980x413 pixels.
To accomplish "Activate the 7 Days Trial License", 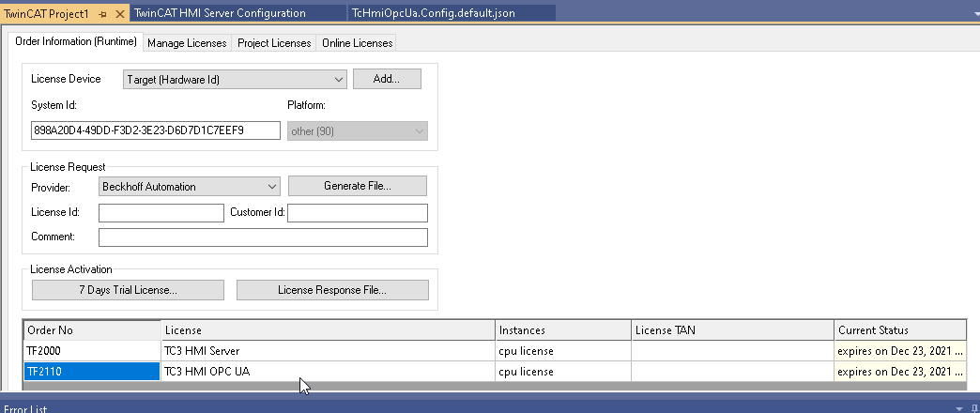I will click(x=128, y=290).
